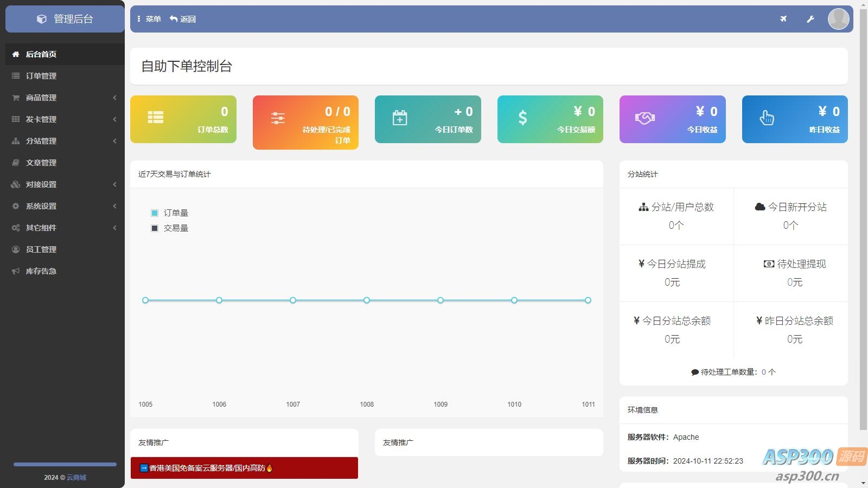This screenshot has width=868, height=488.
Task: Click the 返回 back button
Action: pos(183,19)
